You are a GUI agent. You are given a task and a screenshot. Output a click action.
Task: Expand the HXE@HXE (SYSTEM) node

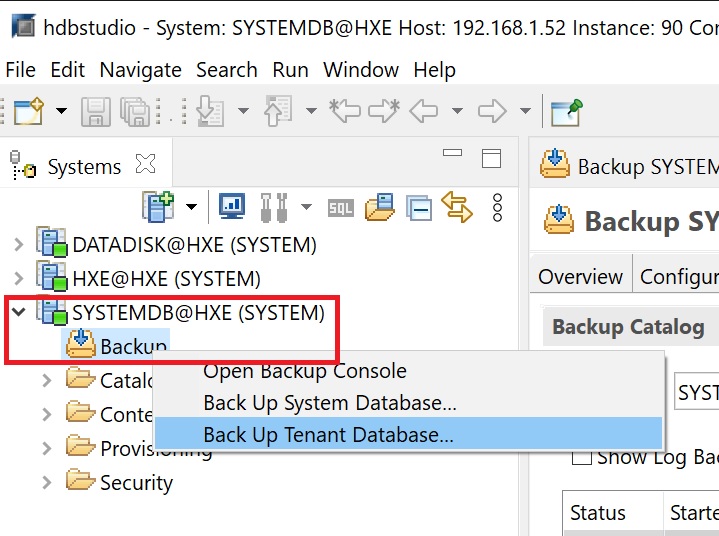click(x=18, y=278)
